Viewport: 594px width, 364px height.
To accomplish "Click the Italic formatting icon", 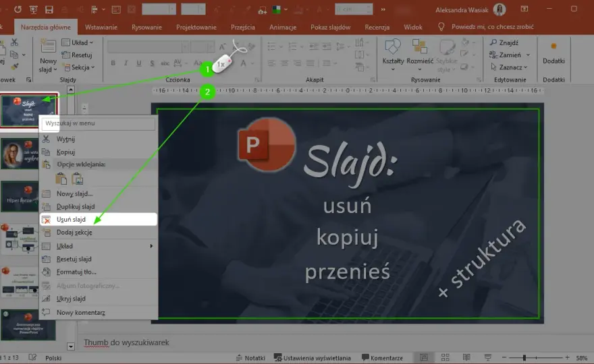I will pos(126,63).
